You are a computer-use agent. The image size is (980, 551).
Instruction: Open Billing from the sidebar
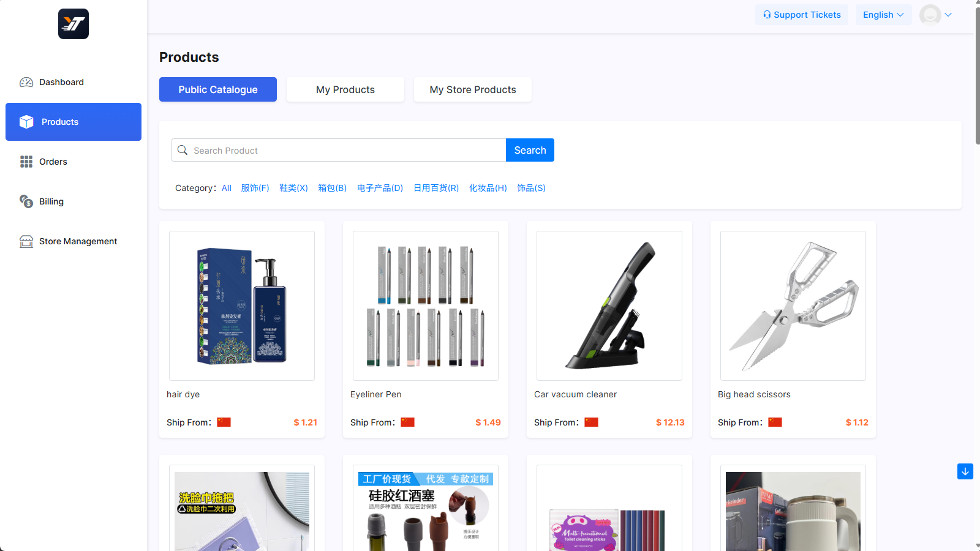pos(73,201)
